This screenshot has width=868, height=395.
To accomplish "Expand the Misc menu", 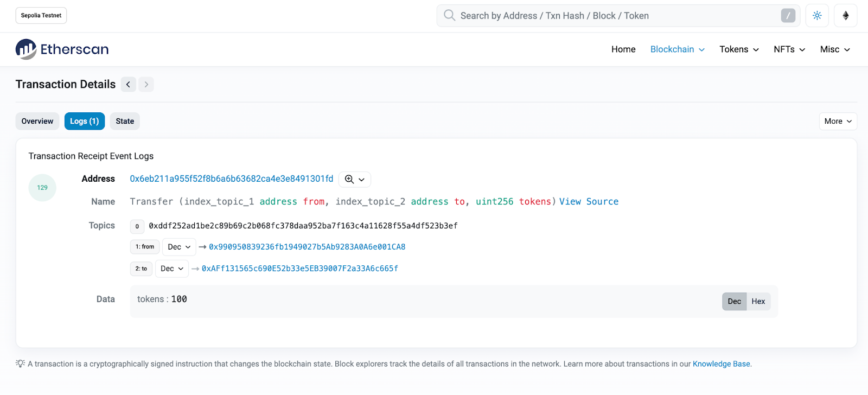I will pyautogui.click(x=835, y=49).
